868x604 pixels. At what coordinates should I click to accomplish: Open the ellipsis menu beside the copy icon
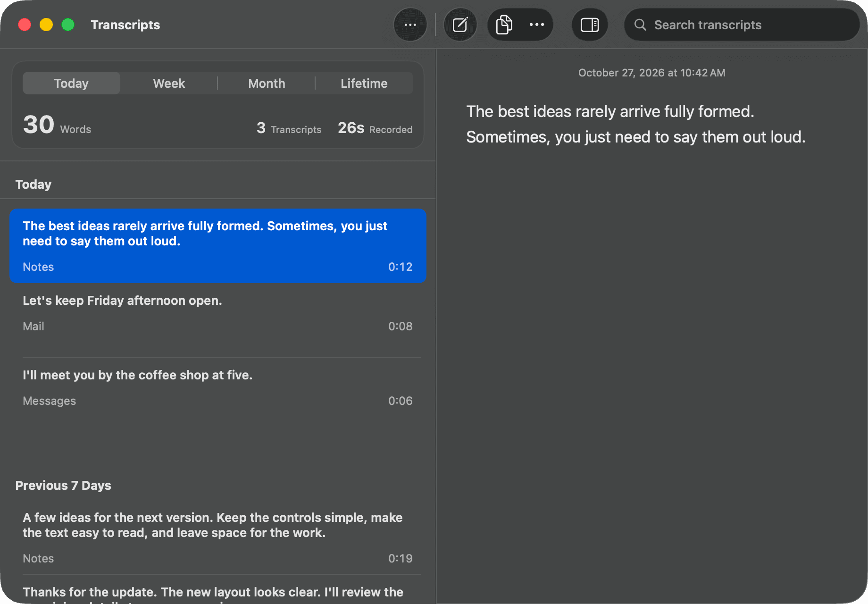click(x=536, y=25)
